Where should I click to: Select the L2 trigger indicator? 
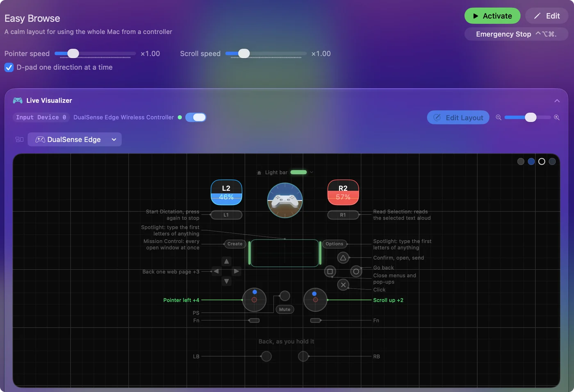tap(226, 192)
